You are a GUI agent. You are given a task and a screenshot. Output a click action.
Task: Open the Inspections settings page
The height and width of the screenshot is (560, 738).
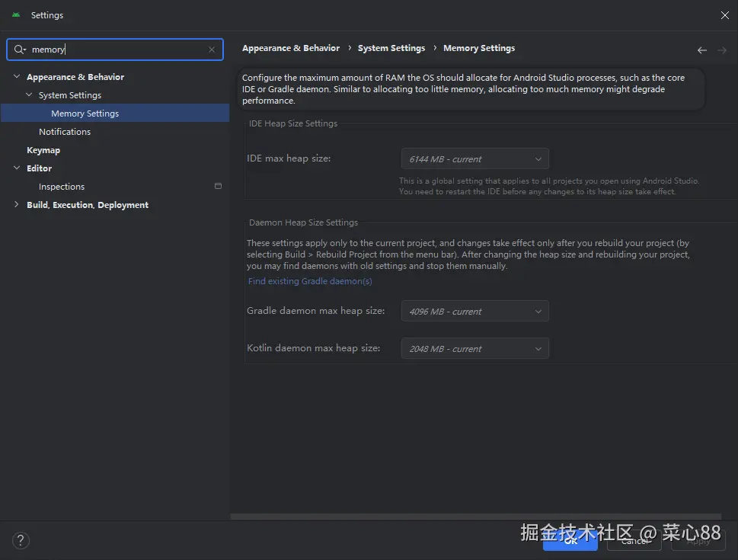click(x=62, y=187)
